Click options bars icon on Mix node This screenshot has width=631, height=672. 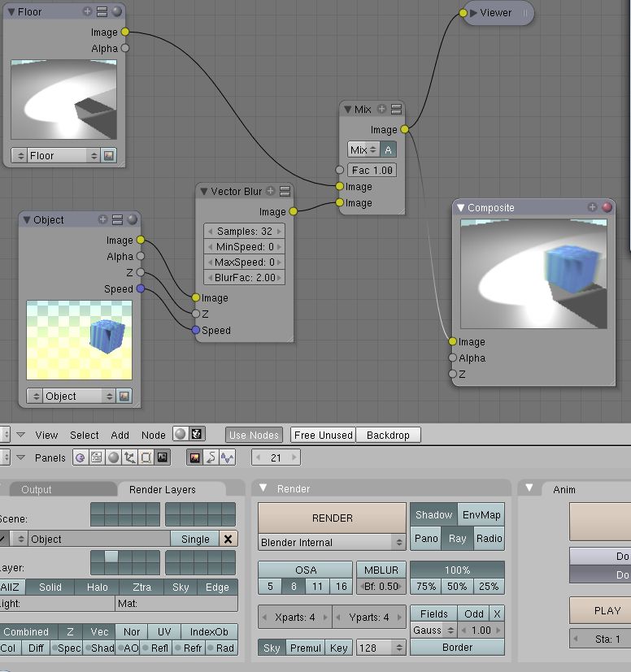(x=396, y=109)
